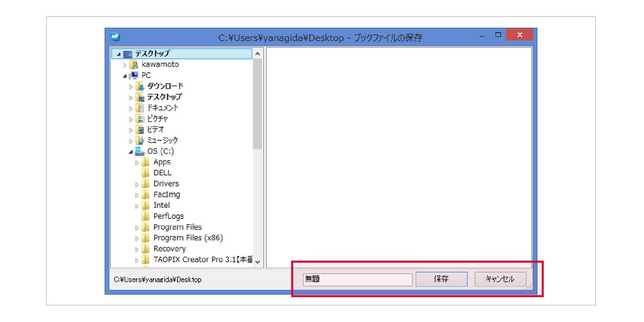Minimize the ブックファイルの保存 dialog window
644x322 pixels.
(482, 36)
